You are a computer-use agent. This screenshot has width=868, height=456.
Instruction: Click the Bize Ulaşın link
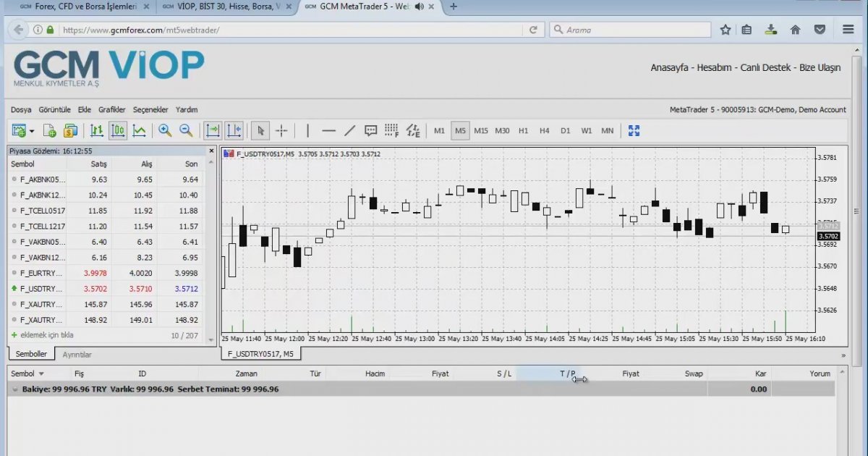click(x=820, y=67)
